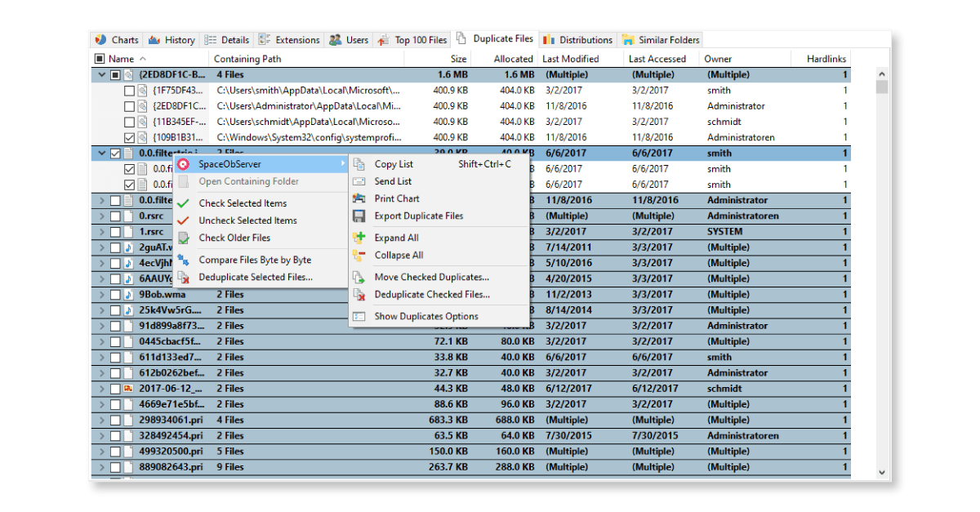Click the Deduplicate Checked Files icon

(x=359, y=294)
